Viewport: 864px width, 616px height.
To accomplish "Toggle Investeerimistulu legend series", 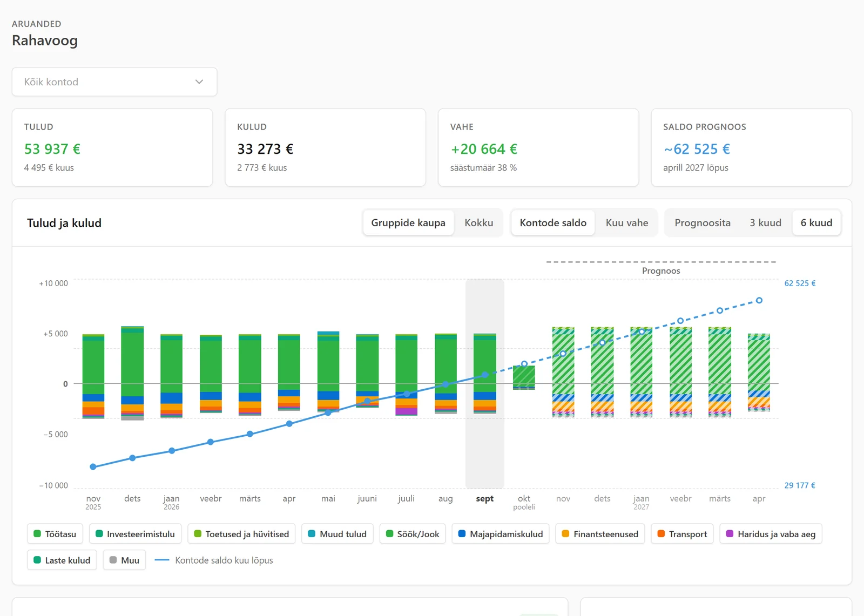I will (x=135, y=534).
